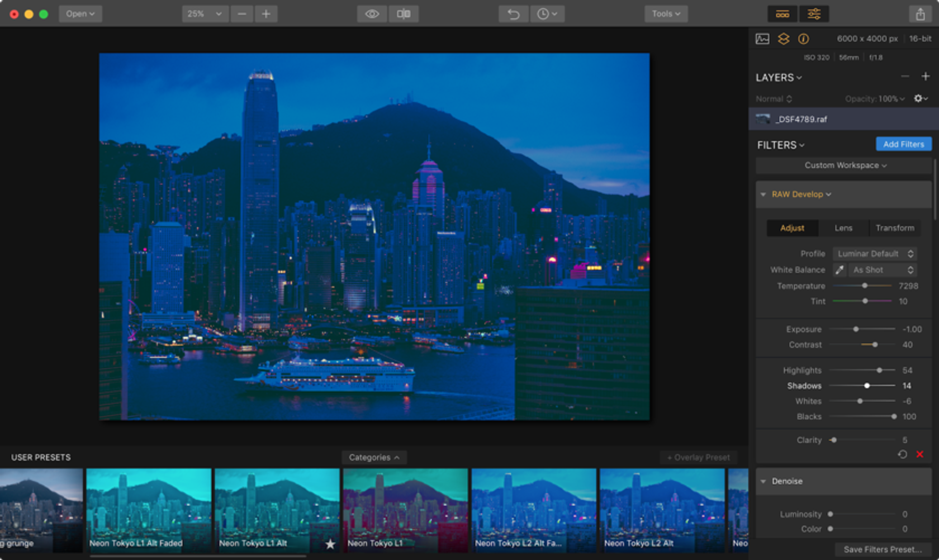Switch to the Lens tab
Image resolution: width=939 pixels, height=560 pixels.
click(x=843, y=228)
